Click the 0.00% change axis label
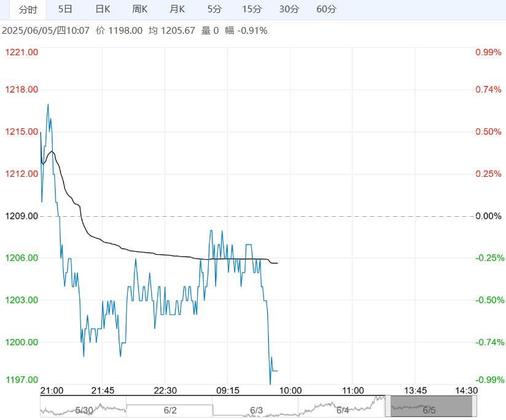The image size is (506, 420). point(488,216)
